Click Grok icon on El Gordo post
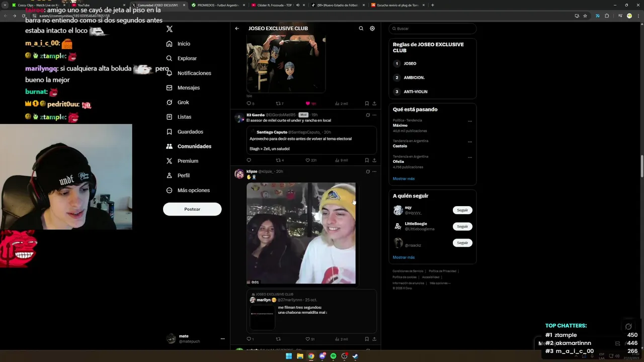This screenshot has width=644, height=362. coord(368,115)
